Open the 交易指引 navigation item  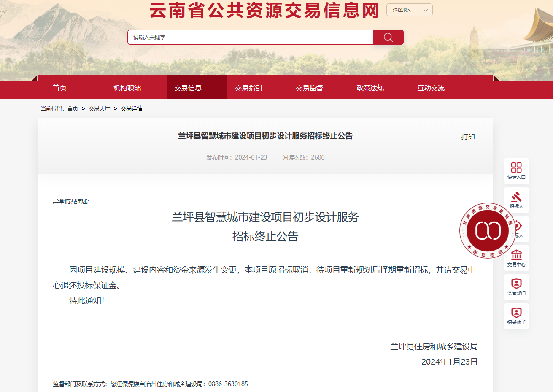(248, 88)
